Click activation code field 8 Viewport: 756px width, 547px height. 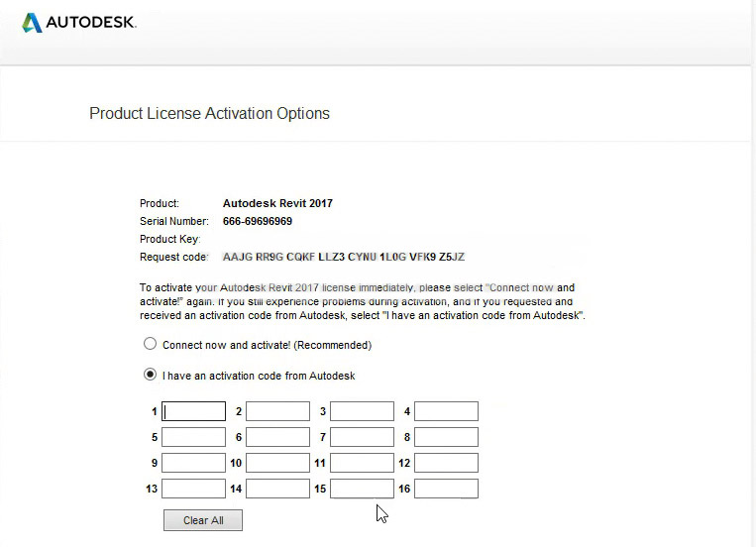pos(447,437)
